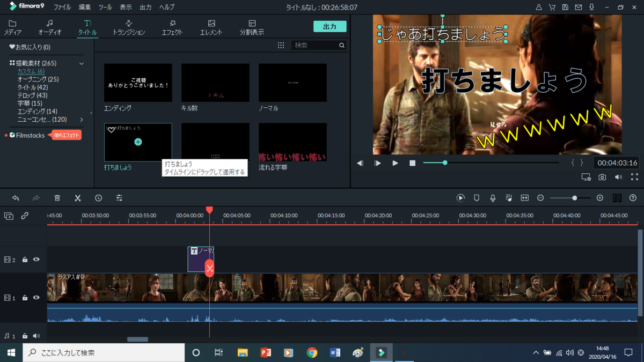Click the zoom-to-fit timeline icon

524,198
